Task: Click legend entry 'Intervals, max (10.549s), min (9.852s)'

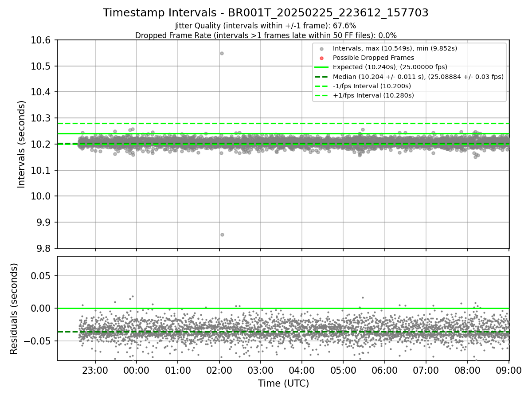Action: coord(395,48)
